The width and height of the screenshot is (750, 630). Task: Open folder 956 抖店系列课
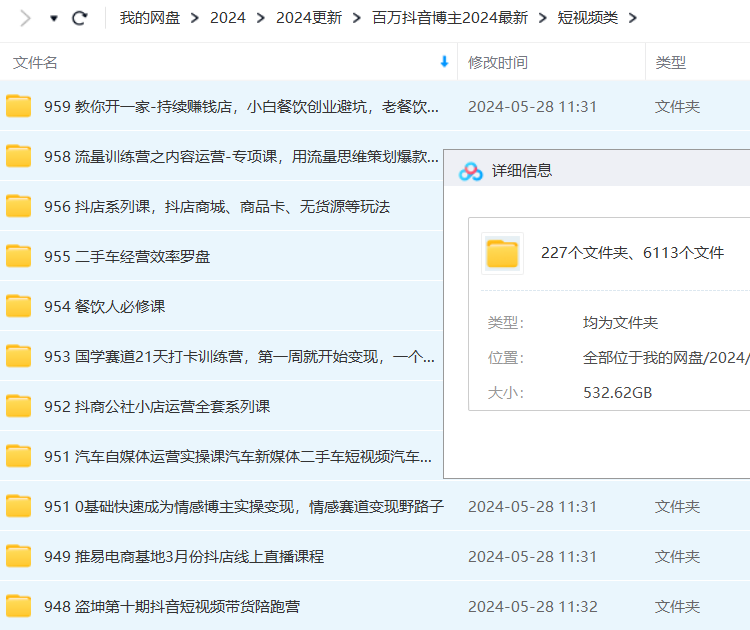[216, 206]
